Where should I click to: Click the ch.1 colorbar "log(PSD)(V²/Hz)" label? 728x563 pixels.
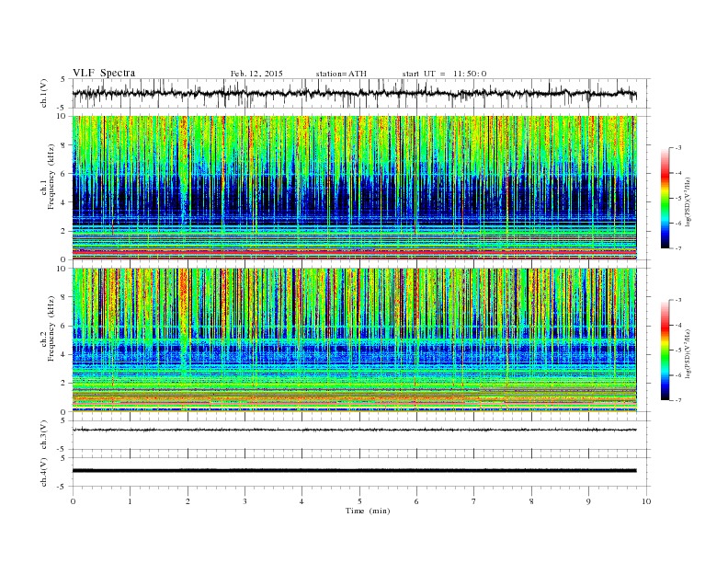[x=688, y=202]
